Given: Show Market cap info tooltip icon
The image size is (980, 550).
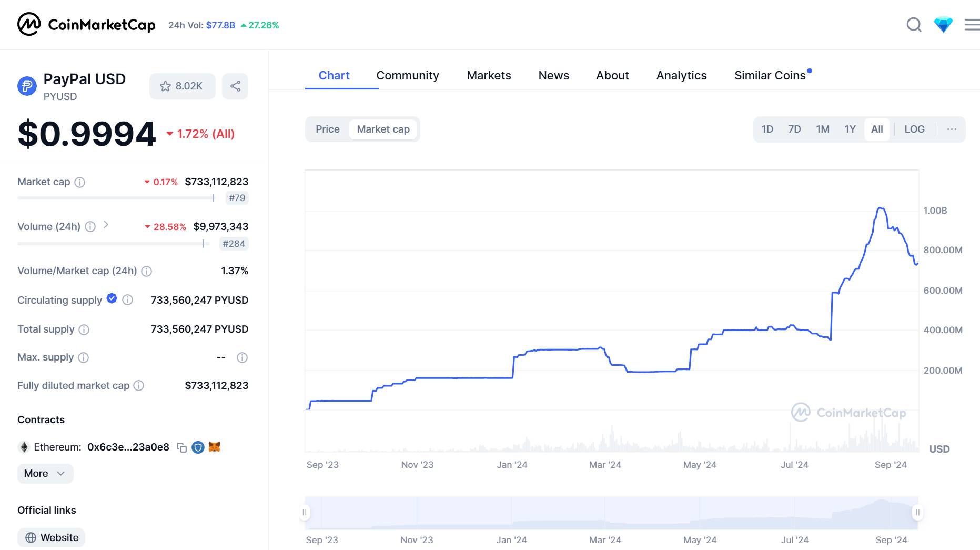Looking at the screenshot, I should [x=79, y=182].
